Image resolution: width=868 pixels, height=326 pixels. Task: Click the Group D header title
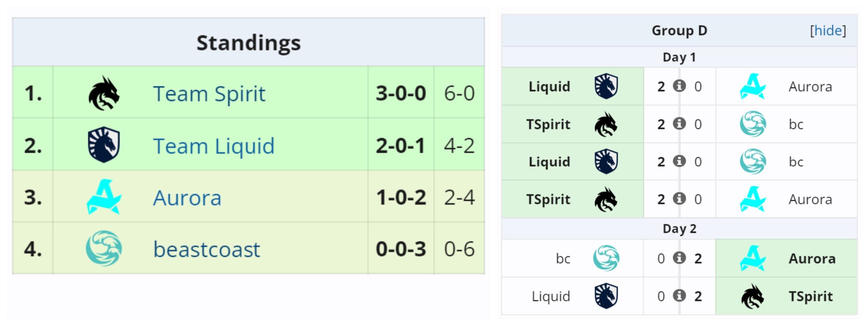pos(679,31)
